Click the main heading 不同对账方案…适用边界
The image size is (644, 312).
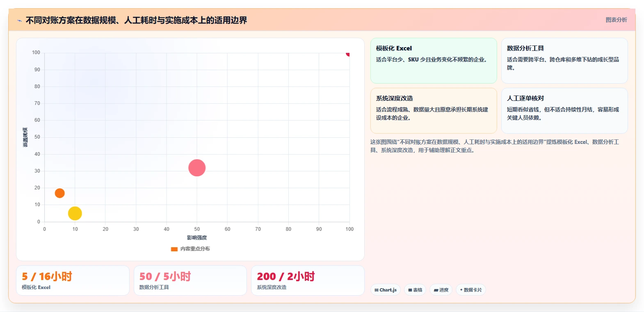136,20
